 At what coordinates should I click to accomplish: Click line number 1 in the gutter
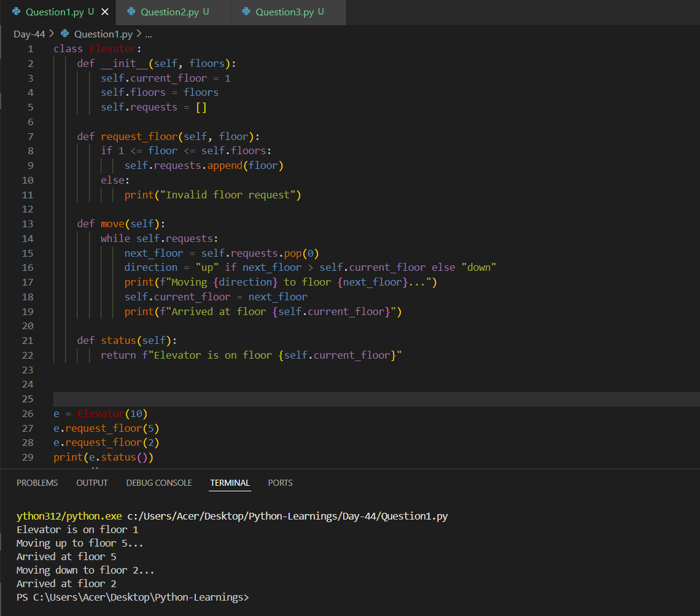(x=30, y=49)
